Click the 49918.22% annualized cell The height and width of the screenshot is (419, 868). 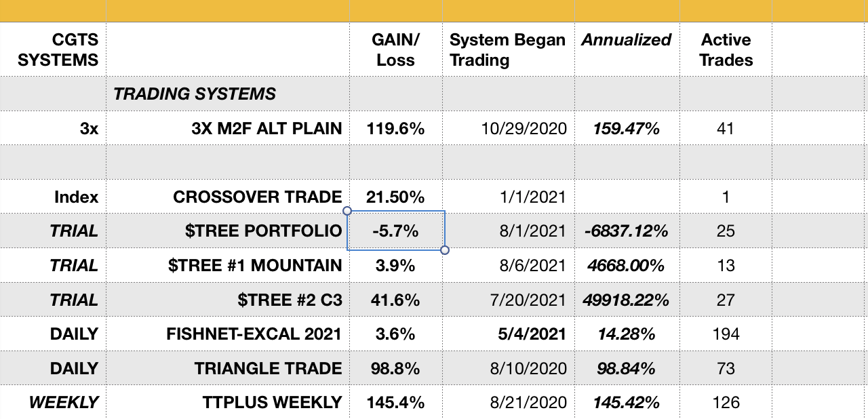pos(627,300)
